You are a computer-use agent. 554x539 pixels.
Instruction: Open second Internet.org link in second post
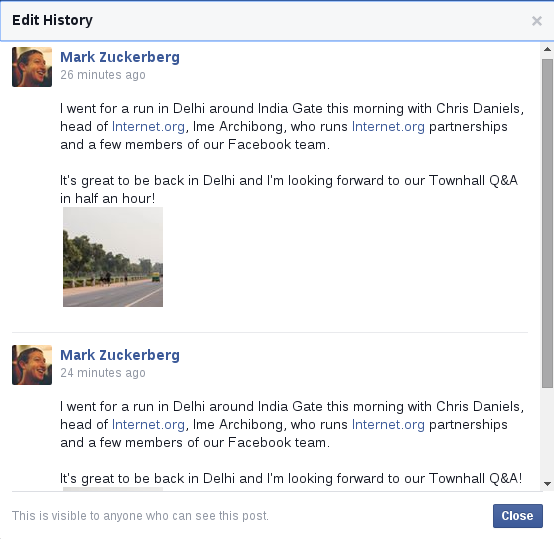(x=388, y=425)
